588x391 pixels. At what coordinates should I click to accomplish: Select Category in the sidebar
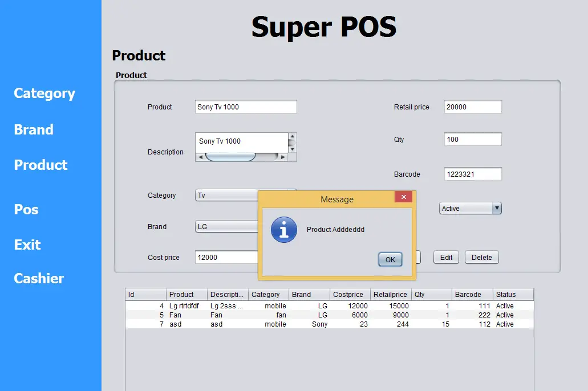tap(44, 93)
